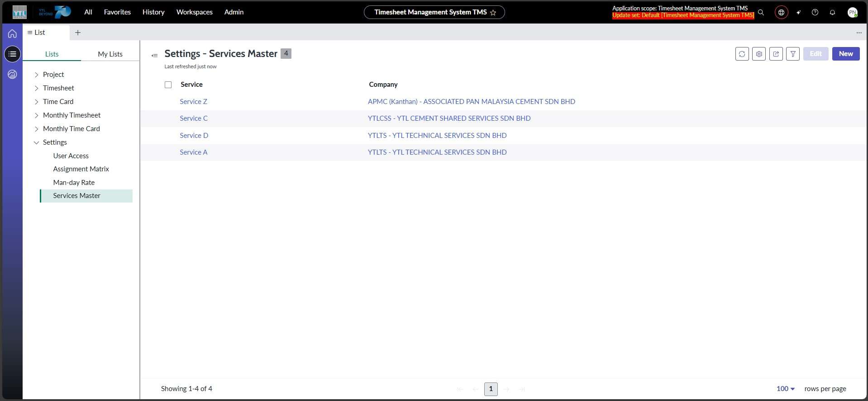
Task: Click the notifications bell icon
Action: (832, 12)
